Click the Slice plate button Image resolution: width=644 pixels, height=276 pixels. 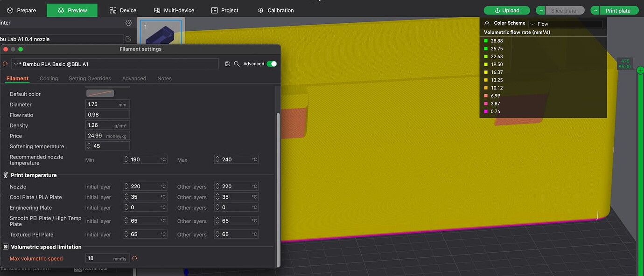565,10
